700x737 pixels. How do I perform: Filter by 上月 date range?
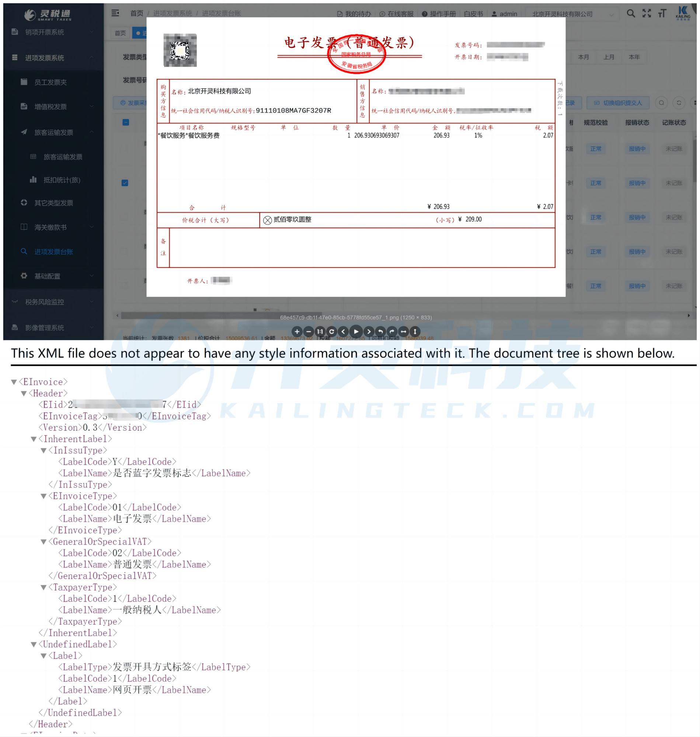(609, 57)
